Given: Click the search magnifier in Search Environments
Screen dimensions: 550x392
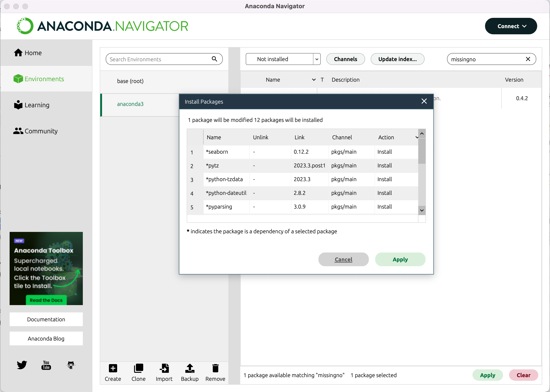Looking at the screenshot, I should point(214,59).
